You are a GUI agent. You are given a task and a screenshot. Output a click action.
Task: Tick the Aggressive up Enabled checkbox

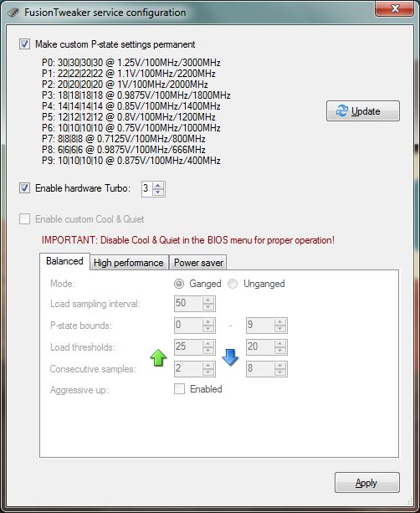pyautogui.click(x=179, y=389)
